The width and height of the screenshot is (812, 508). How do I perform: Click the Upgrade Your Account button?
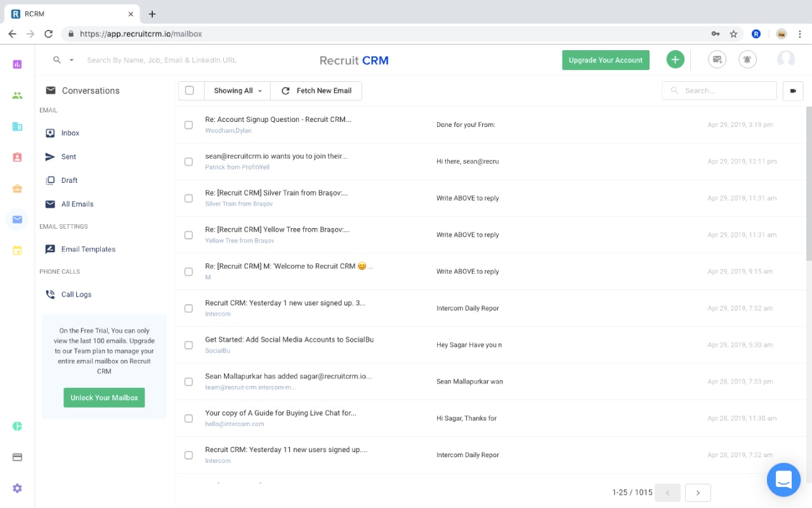coord(606,60)
